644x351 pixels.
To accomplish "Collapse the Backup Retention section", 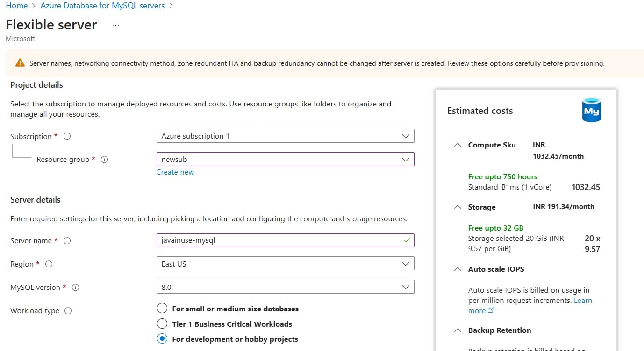I will coord(458,330).
